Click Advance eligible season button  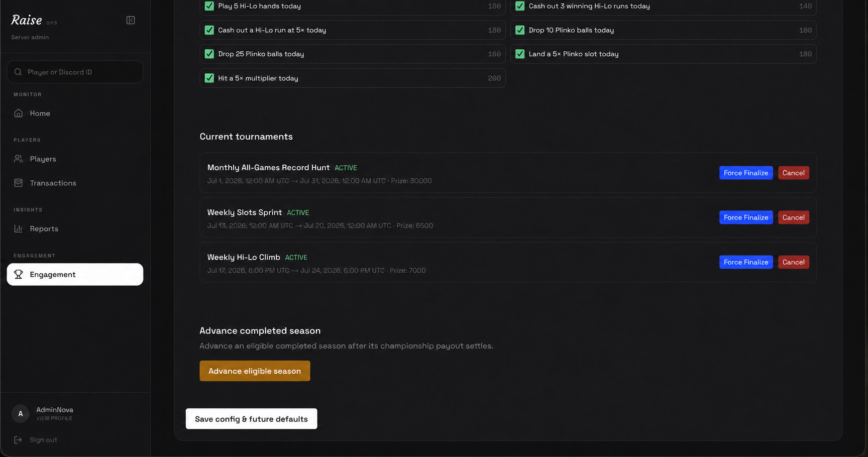pyautogui.click(x=255, y=371)
